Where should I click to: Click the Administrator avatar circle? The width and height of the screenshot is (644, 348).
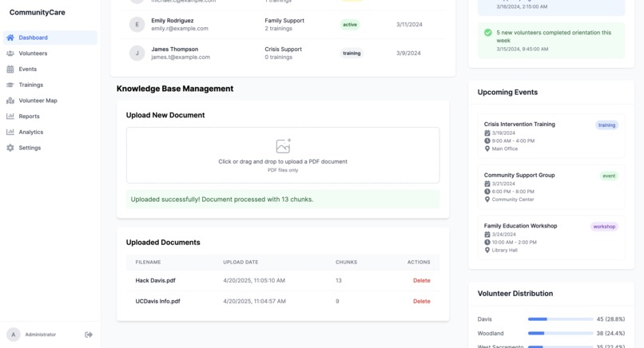tap(13, 334)
